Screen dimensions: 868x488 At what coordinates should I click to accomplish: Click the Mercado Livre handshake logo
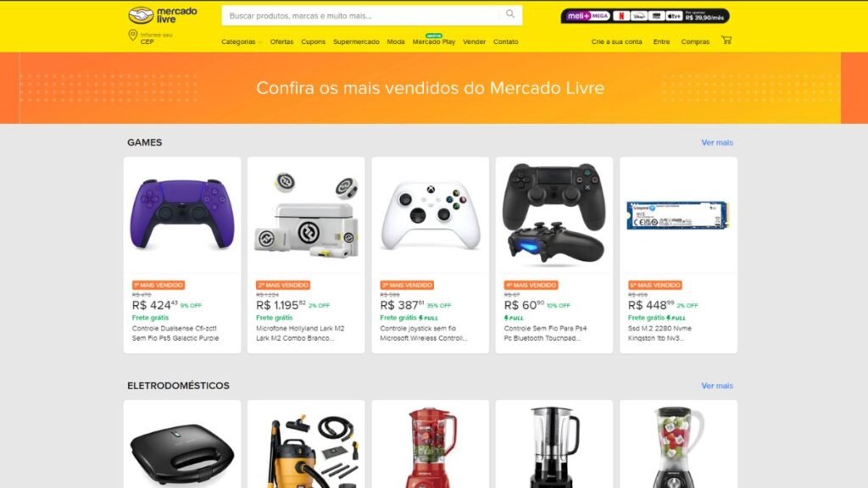coord(162,15)
